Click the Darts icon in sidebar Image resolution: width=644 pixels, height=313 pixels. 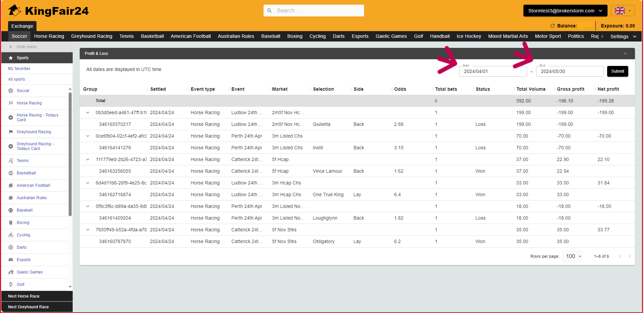point(11,247)
